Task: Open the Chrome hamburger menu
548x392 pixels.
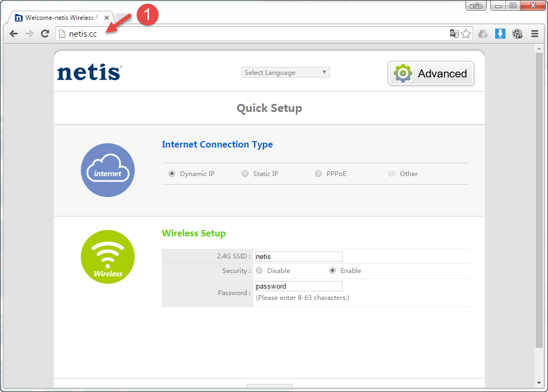Action: click(x=535, y=33)
